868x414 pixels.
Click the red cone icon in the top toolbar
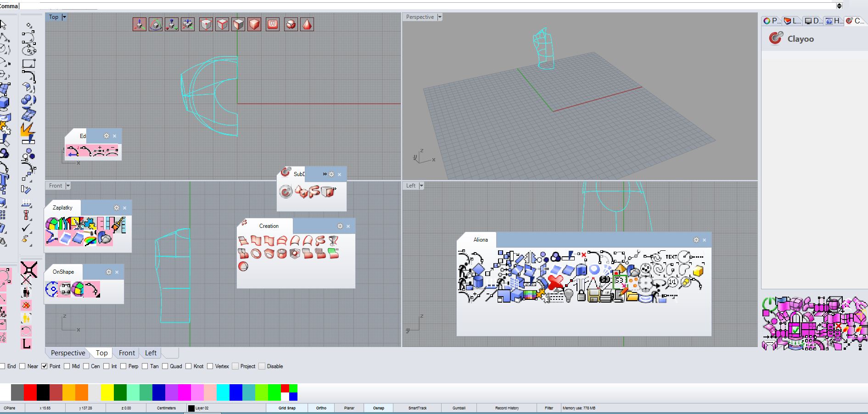click(307, 24)
